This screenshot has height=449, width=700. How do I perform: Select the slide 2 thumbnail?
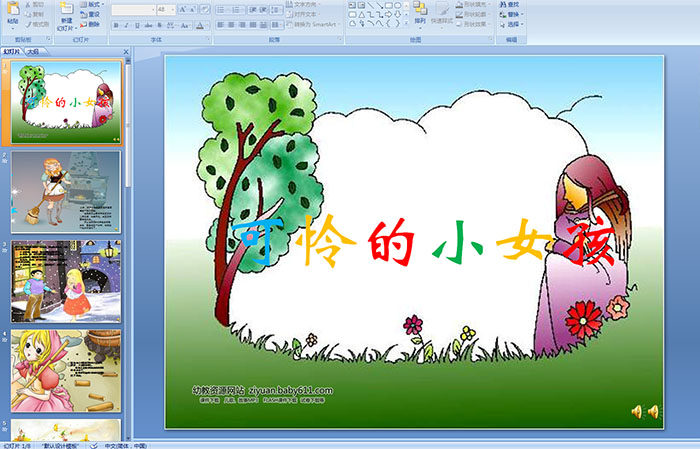click(66, 191)
